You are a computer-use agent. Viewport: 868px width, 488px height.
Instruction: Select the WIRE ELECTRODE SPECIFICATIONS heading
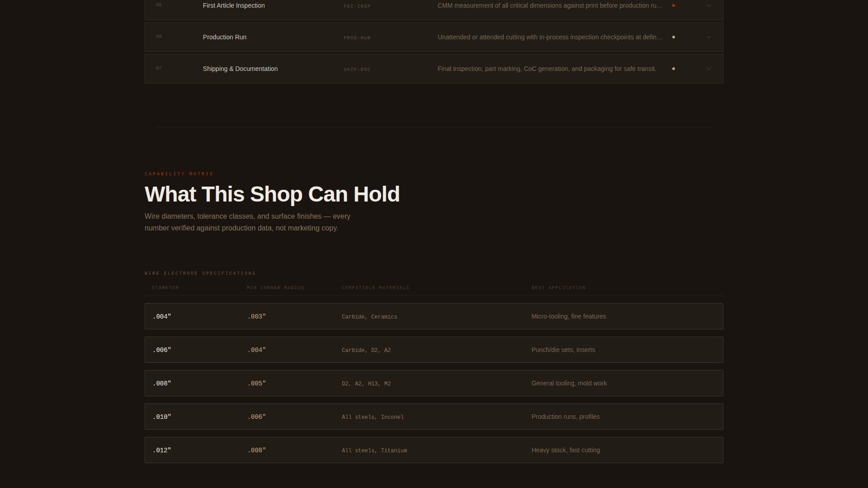[x=199, y=273]
